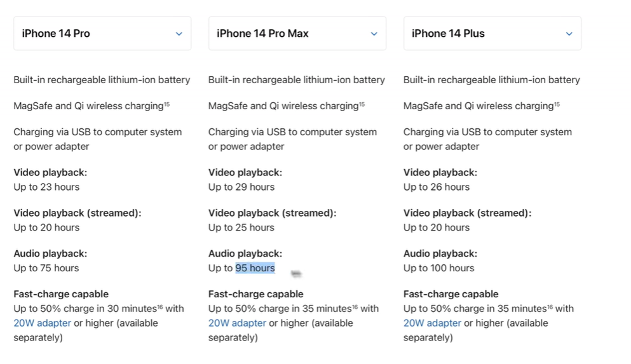Open the iPhone 14 Plus model dropdown
This screenshot has width=631, height=364.
coord(492,34)
